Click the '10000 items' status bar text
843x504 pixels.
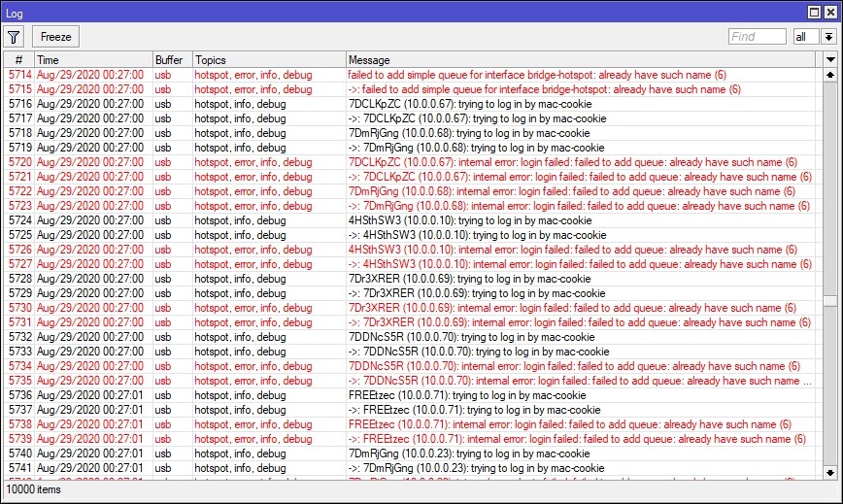click(x=33, y=489)
